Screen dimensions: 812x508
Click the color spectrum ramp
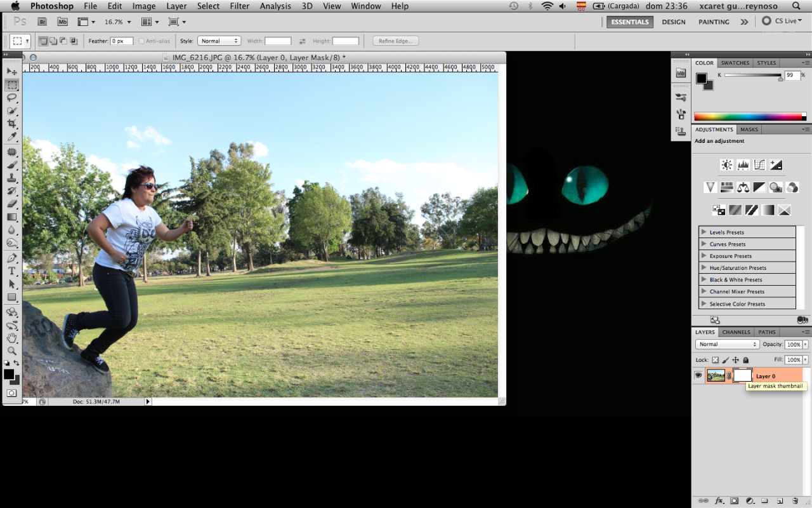[750, 117]
